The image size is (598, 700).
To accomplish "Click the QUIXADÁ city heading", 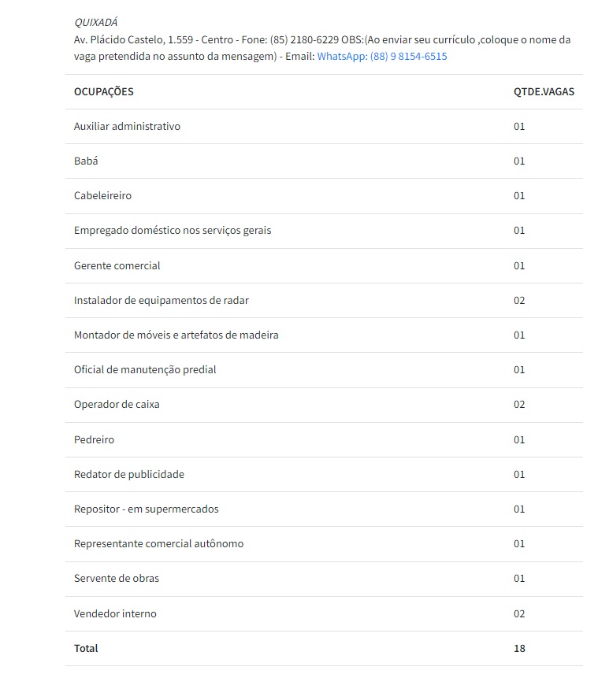I will tap(95, 22).
